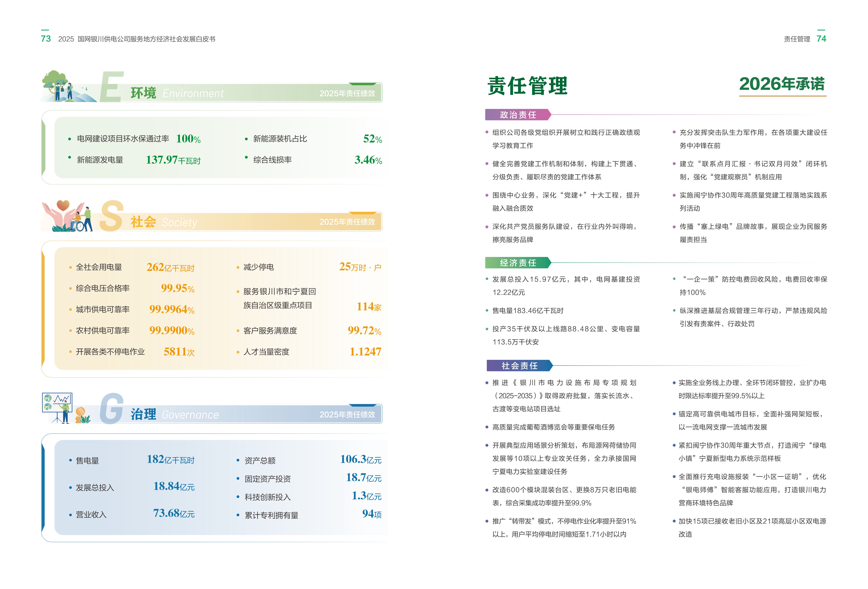This screenshot has width=868, height=589.
Task: Click the bullet about 传播“塞上绿电”品牌故事
Action: click(753, 233)
